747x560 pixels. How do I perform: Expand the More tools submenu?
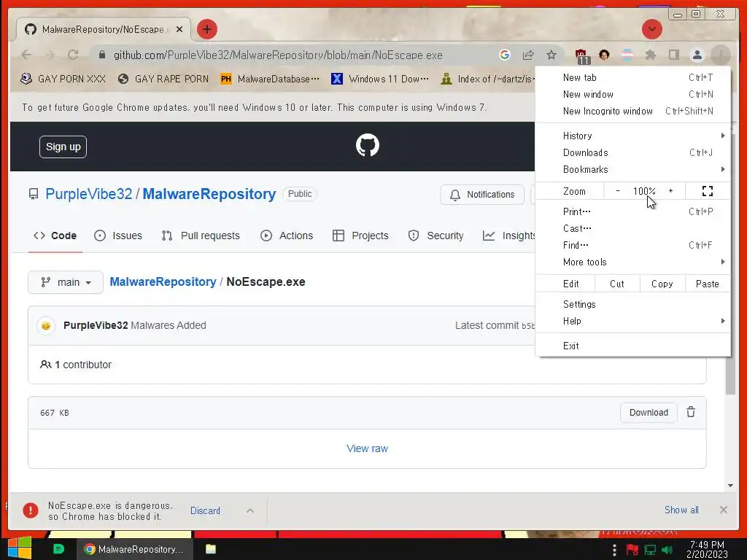click(633, 262)
